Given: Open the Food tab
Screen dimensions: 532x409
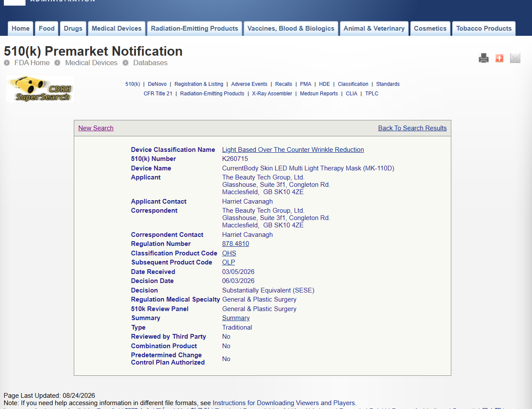Looking at the screenshot, I should 47,28.
